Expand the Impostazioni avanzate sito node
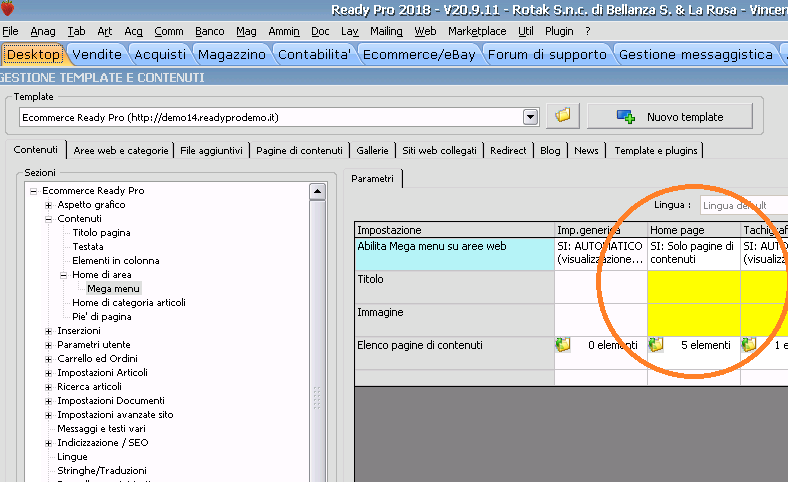This screenshot has height=482, width=788. (48, 415)
